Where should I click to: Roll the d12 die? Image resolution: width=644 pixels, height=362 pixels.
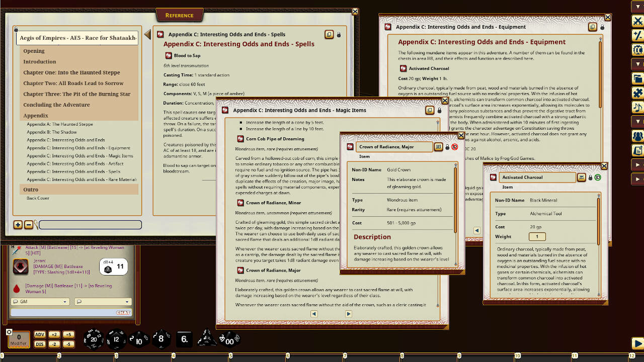pyautogui.click(x=116, y=339)
